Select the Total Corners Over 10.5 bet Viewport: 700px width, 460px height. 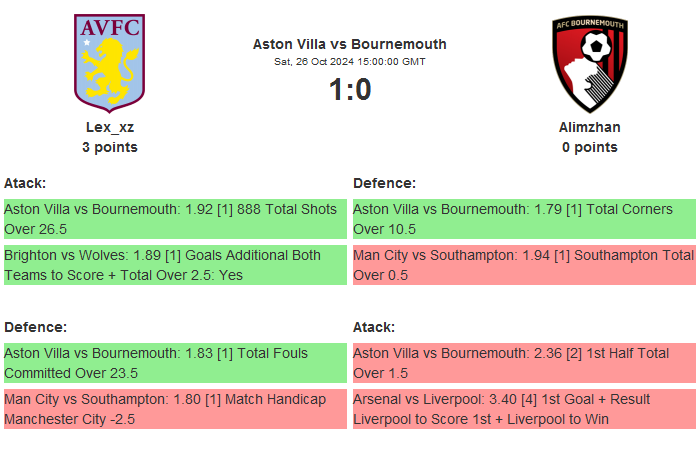(x=524, y=219)
